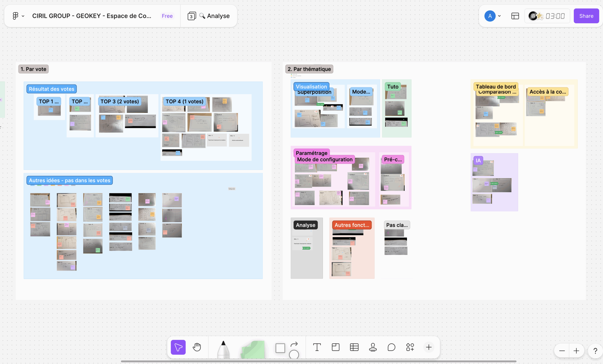Click the Free plan badge
The image size is (603, 364).
(x=167, y=16)
